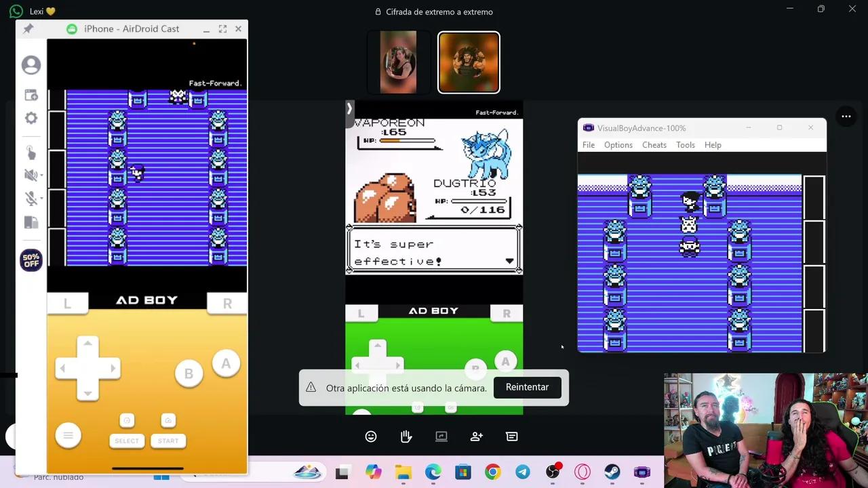The height and width of the screenshot is (488, 868).
Task: Tap the R button on green emulator
Action: tap(507, 313)
